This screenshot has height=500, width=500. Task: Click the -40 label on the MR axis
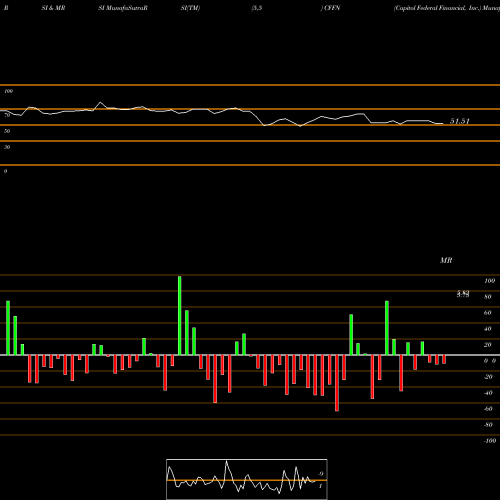pos(488,393)
